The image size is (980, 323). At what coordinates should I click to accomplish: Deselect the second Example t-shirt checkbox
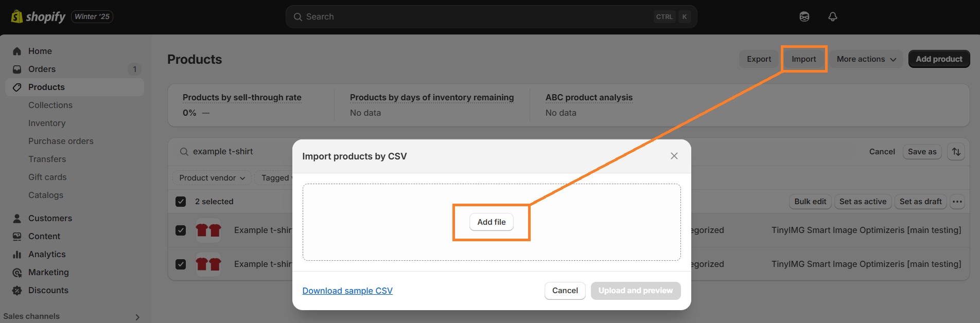click(181, 264)
